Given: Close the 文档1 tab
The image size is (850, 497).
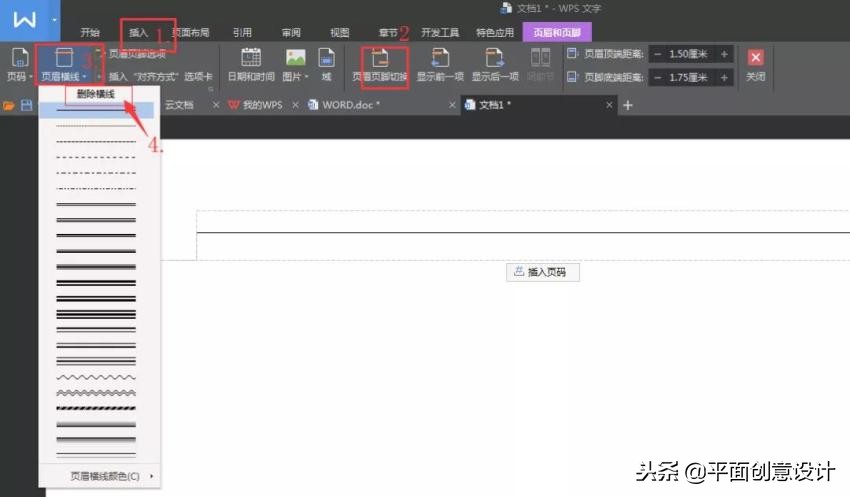Looking at the screenshot, I should point(609,105).
